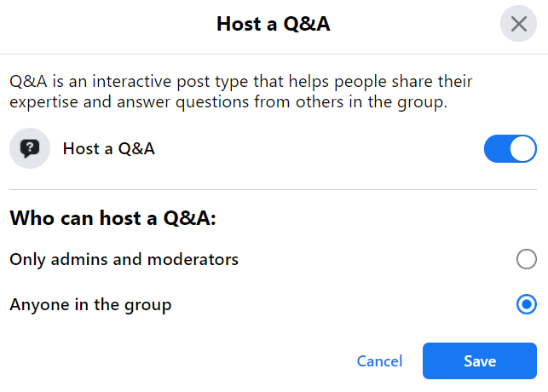Image resolution: width=548 pixels, height=392 pixels.
Task: Select the Anyone in the group radio button
Action: tap(527, 304)
